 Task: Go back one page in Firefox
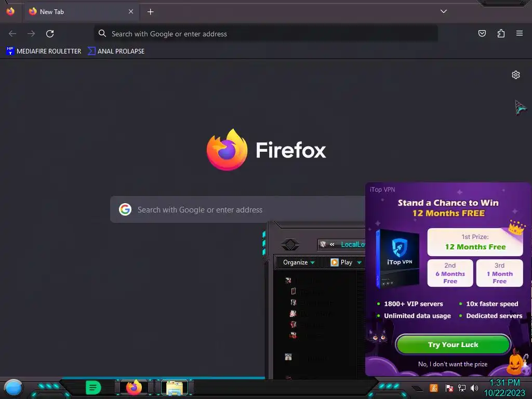click(x=12, y=34)
